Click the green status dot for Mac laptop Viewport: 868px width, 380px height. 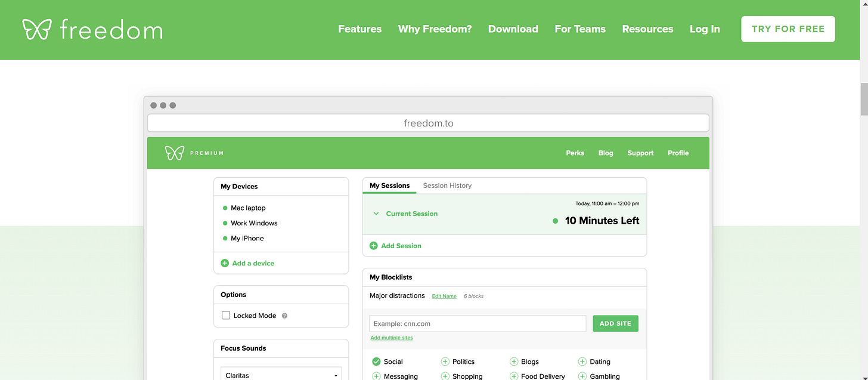point(225,208)
